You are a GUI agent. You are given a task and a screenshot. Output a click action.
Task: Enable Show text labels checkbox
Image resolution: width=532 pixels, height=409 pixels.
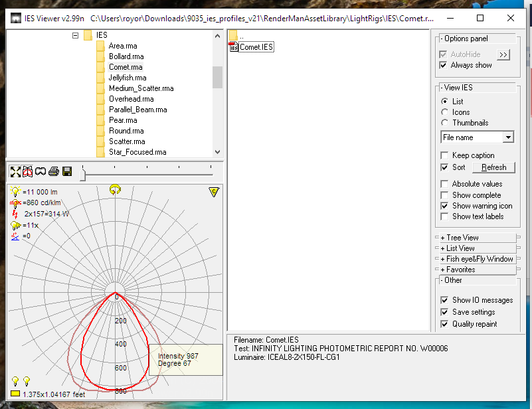click(x=444, y=216)
